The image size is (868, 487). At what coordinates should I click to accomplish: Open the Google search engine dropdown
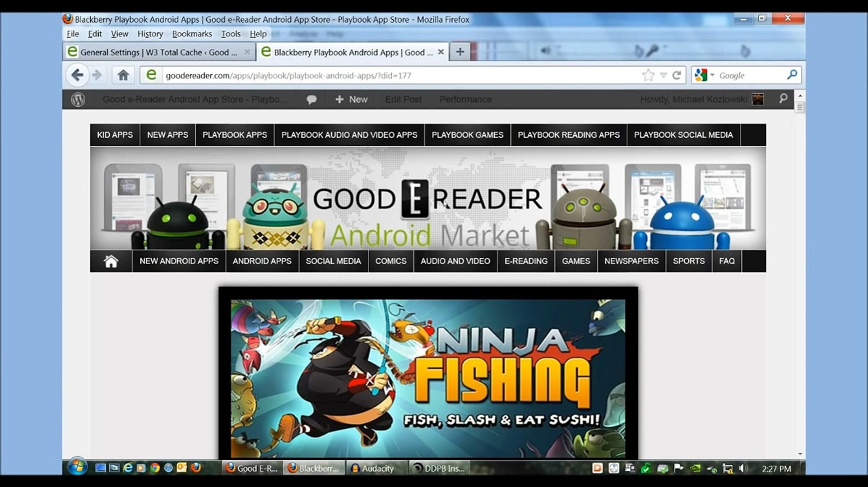click(x=705, y=75)
